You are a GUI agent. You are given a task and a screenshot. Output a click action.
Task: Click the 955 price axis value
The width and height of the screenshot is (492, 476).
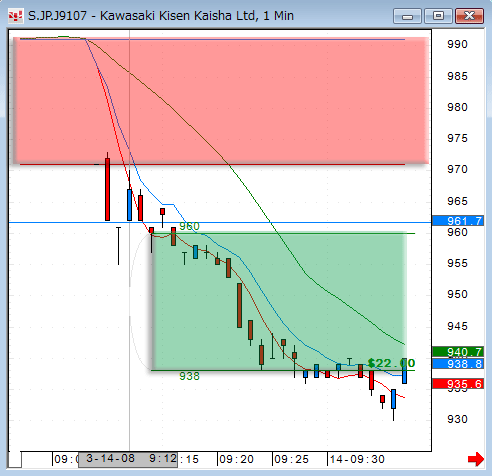(457, 263)
